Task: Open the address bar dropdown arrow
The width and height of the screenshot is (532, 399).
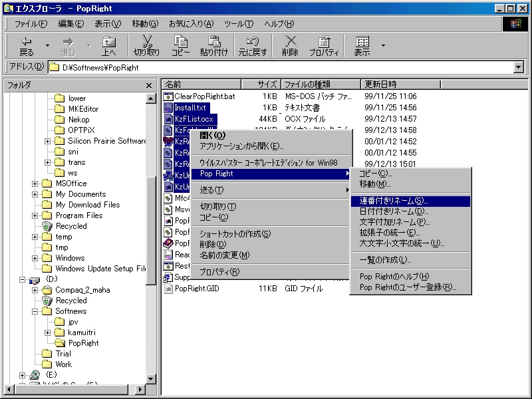Action: 519,67
